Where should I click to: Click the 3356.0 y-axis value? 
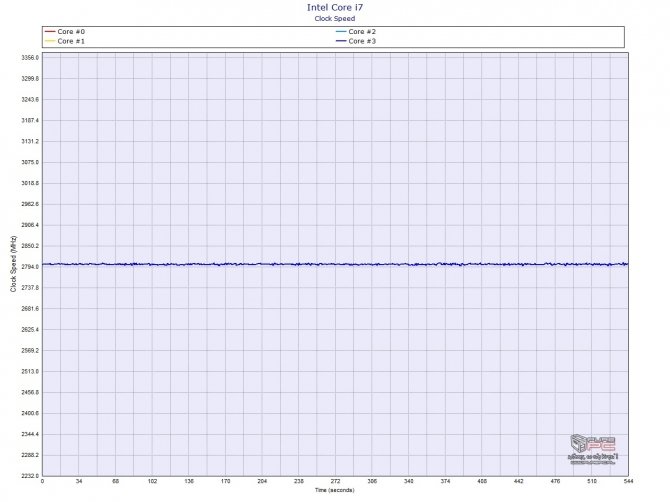tap(30, 57)
